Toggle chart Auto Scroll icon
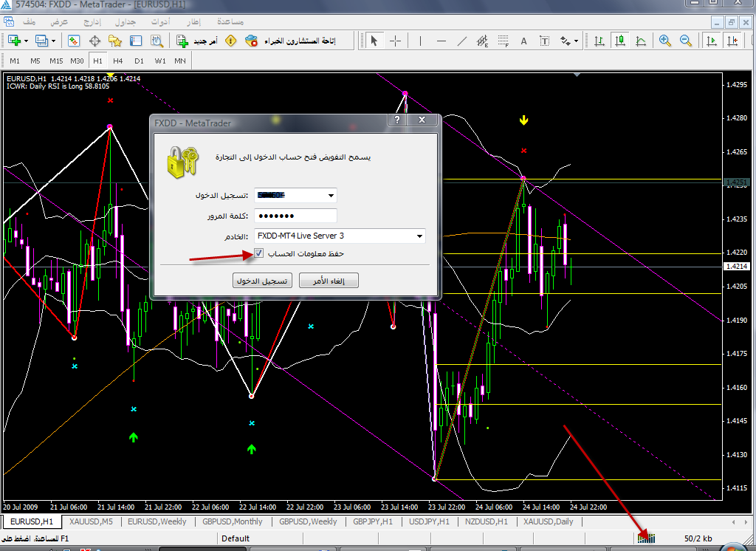756x551 pixels. click(712, 41)
